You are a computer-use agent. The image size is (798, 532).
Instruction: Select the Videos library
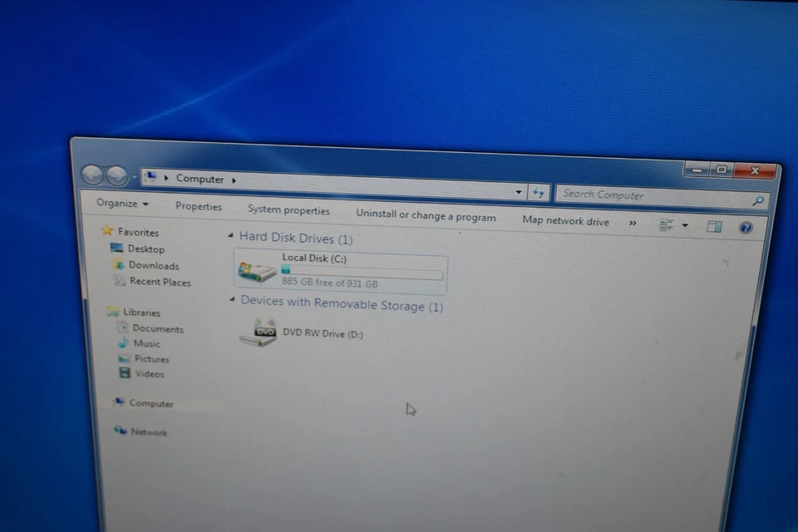pyautogui.click(x=150, y=374)
